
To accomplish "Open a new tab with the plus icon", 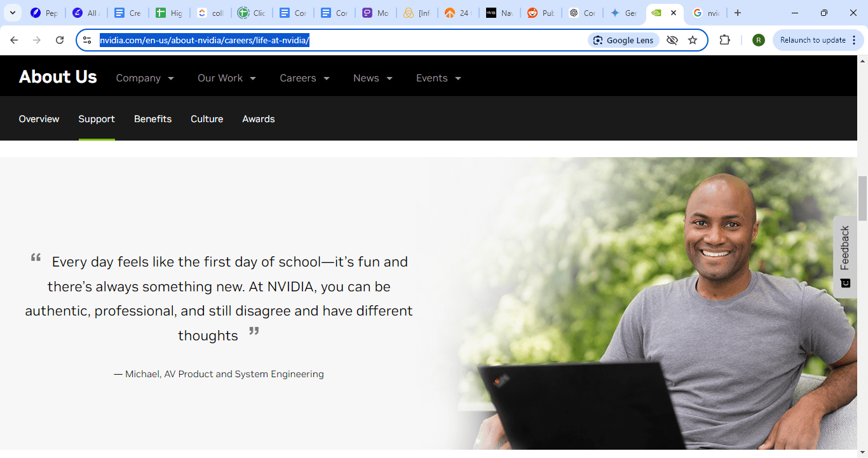I will coord(737,13).
